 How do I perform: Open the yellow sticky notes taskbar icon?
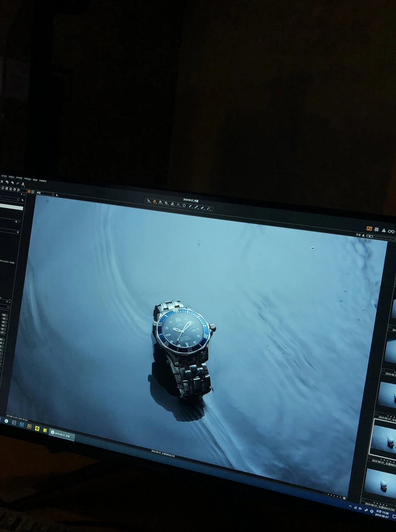pyautogui.click(x=45, y=430)
